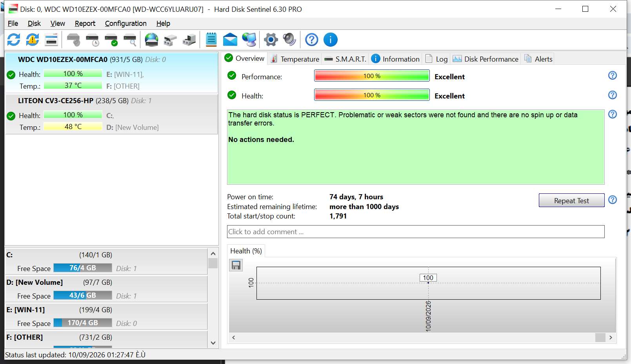Click the blue Refresh arrows toolbar icon
Viewport: 631px width, 364px height.
point(14,40)
